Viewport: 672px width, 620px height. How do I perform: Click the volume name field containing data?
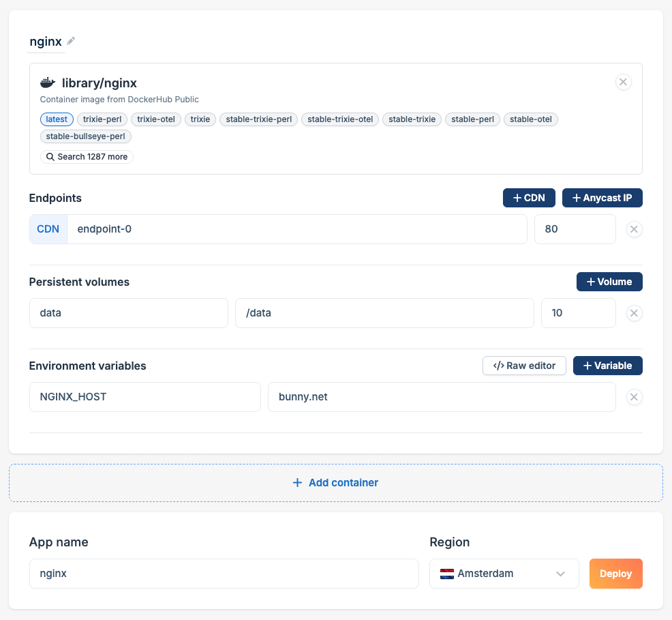click(129, 314)
